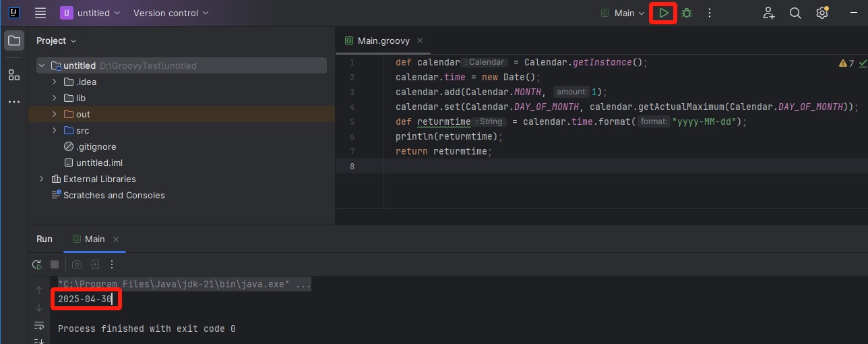Open IDE settings gear

[822, 13]
